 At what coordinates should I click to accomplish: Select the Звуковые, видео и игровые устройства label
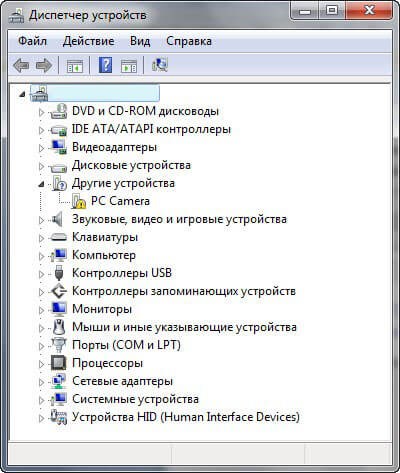(179, 219)
